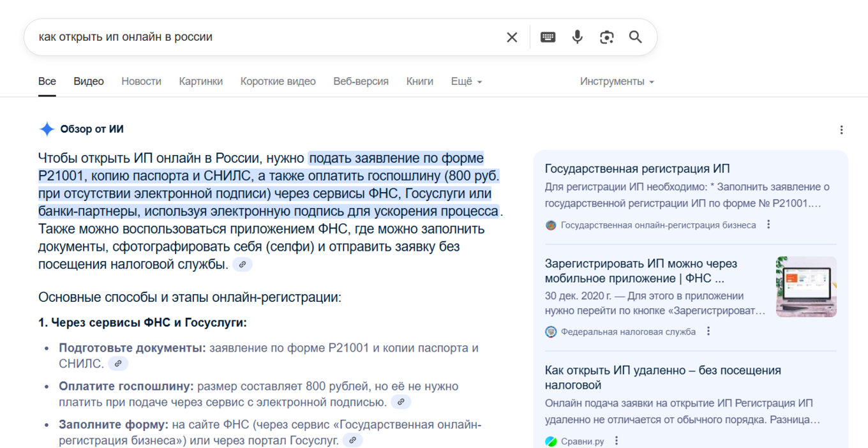The image size is (868, 448).
Task: Click the Сравни.ру site favicon
Action: tap(551, 442)
